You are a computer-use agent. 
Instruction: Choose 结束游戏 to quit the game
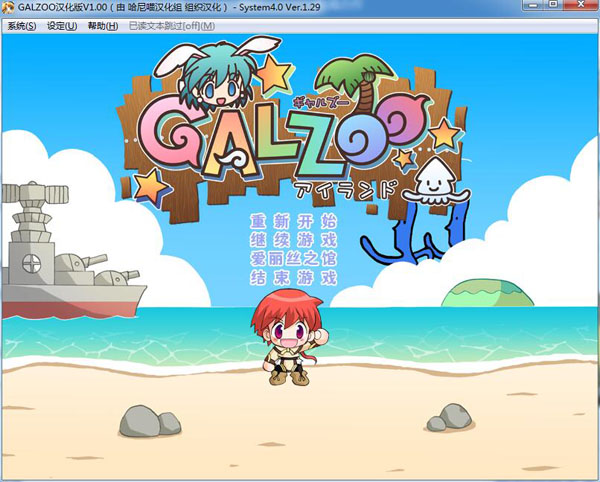[293, 277]
